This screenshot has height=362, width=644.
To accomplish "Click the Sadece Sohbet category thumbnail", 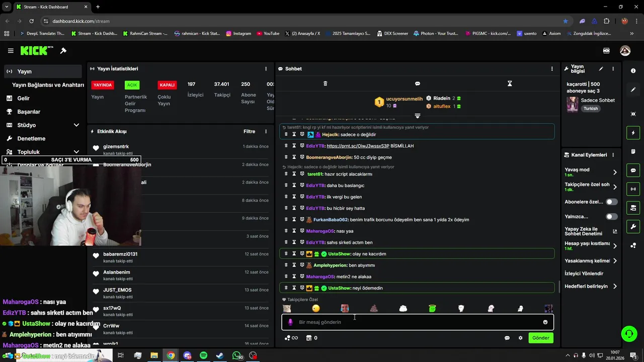I will 573,104.
